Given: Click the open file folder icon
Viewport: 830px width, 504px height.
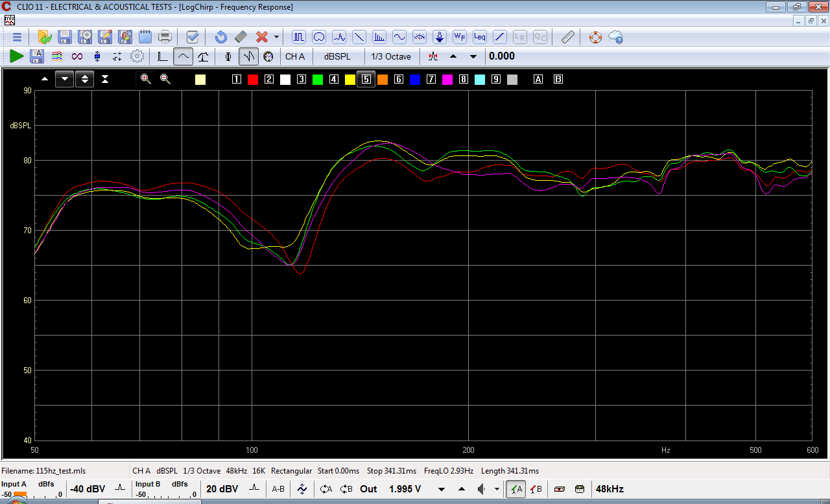Looking at the screenshot, I should point(45,37).
